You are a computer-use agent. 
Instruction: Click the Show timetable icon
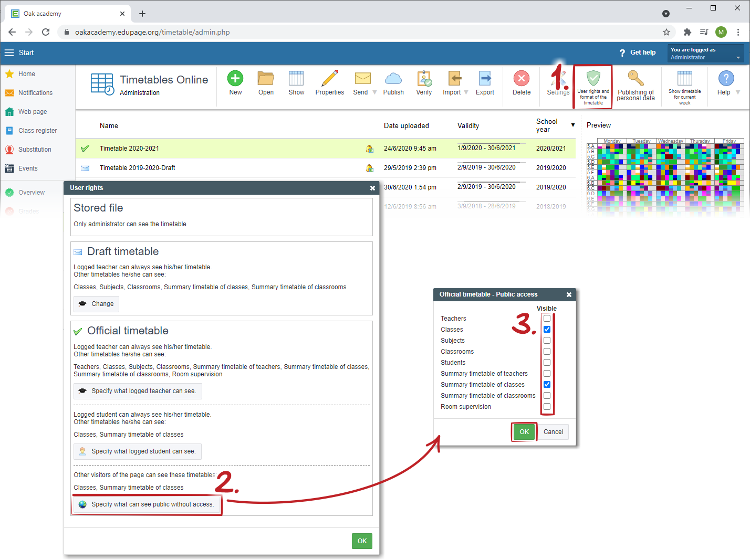(296, 79)
